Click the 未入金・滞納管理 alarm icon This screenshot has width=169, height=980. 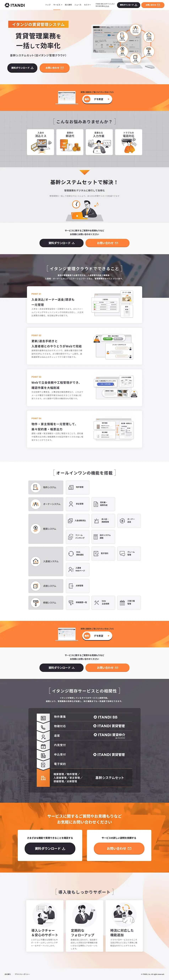pyautogui.click(x=96, y=520)
